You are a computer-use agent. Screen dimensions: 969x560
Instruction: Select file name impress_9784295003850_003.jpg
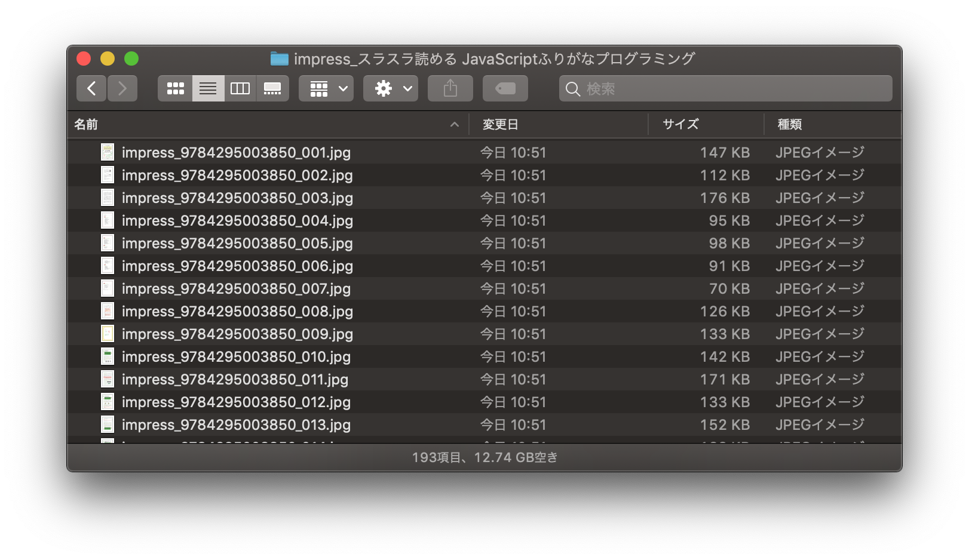pos(237,198)
